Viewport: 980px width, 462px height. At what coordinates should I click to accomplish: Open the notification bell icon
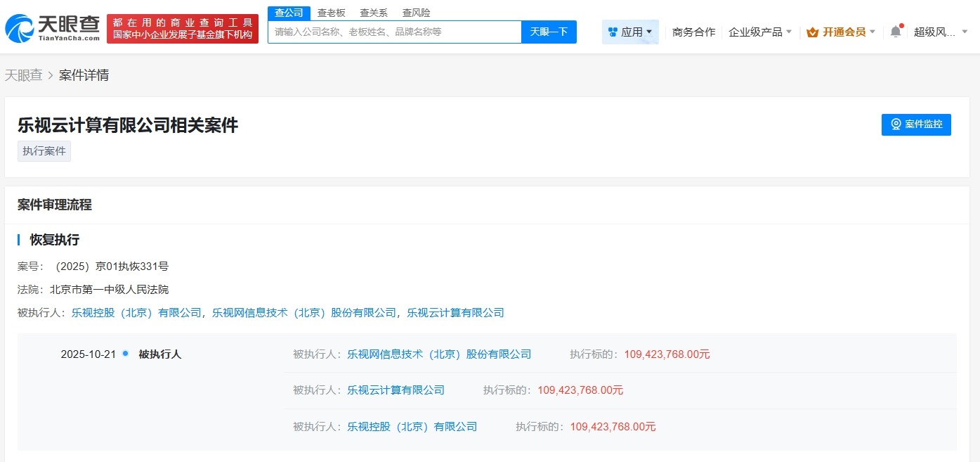[x=895, y=31]
